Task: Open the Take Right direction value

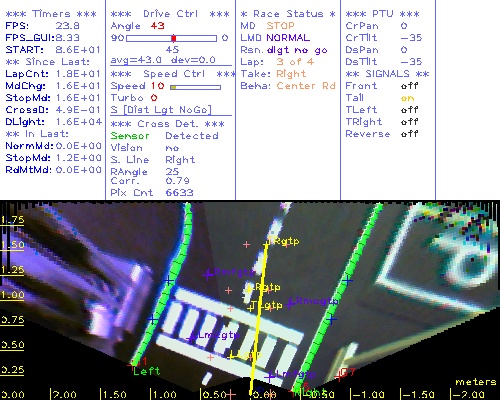Action: point(291,74)
